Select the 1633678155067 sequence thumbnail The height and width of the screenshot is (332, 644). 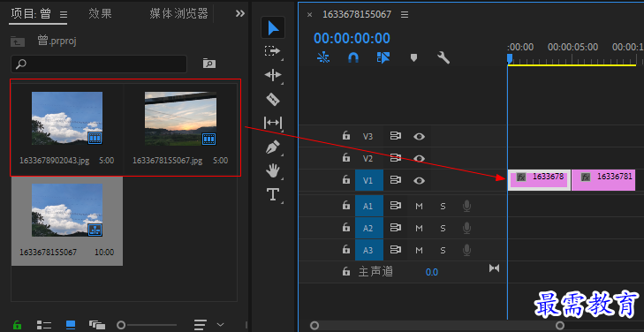pos(67,210)
